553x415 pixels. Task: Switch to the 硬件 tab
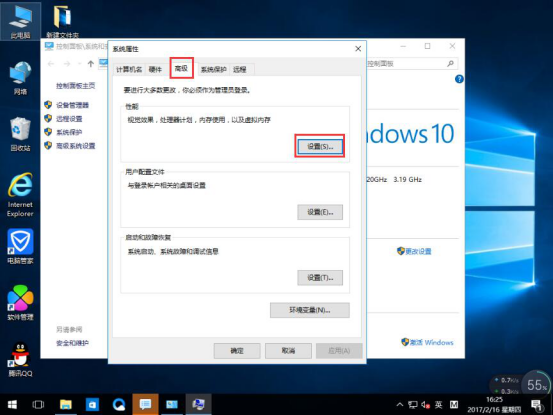pos(155,69)
